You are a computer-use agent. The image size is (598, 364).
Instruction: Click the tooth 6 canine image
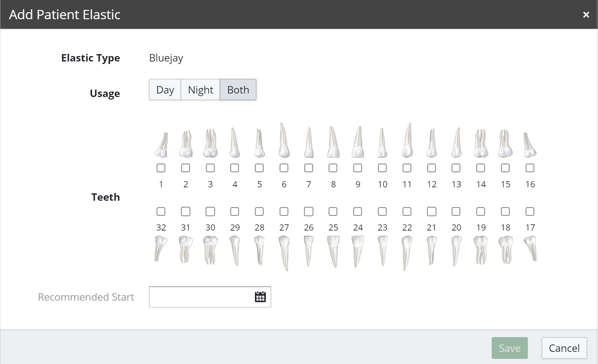tap(284, 140)
